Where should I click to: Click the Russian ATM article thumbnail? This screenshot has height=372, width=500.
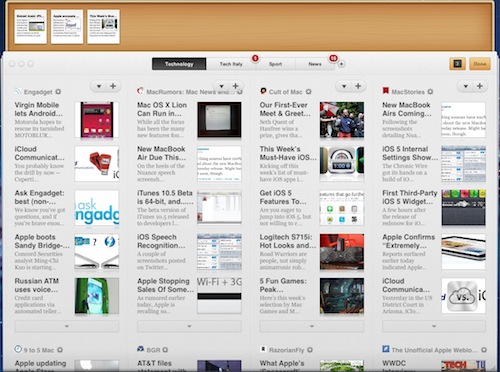[97, 296]
